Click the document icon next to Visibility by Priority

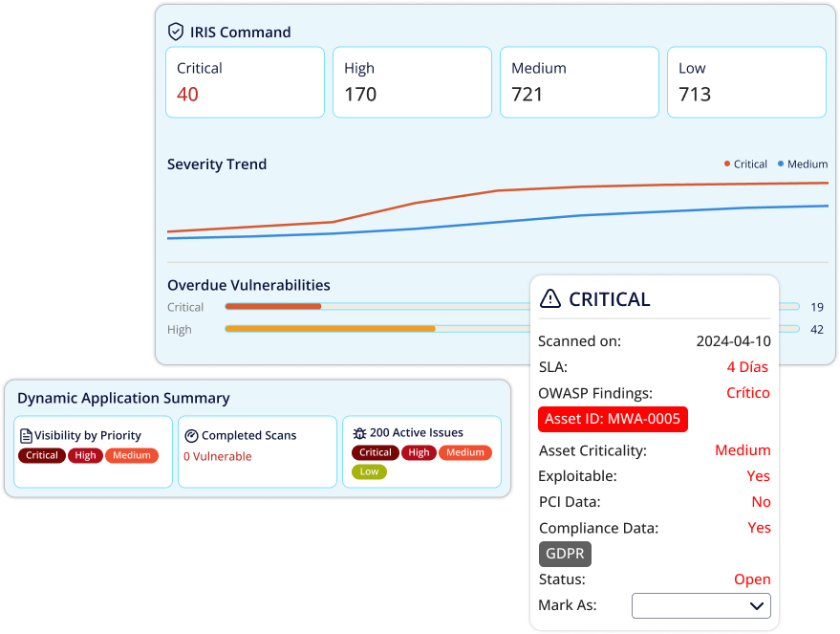pyautogui.click(x=26, y=436)
